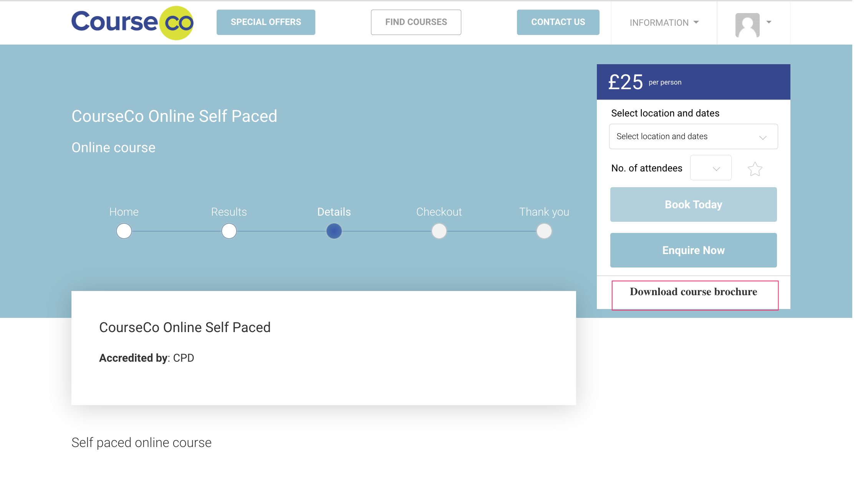This screenshot has width=868, height=482.
Task: Click the Checkout step circle
Action: [x=439, y=231]
